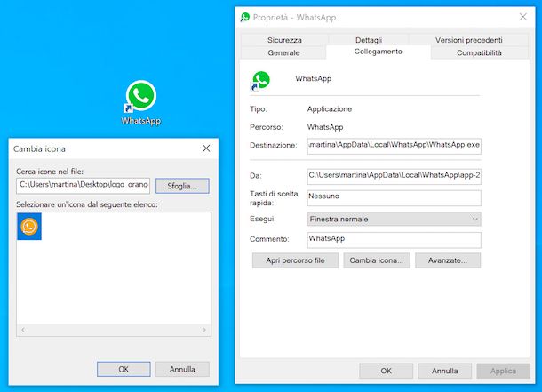Click the icon list right scroll arrow
542x392 pixels.
(204, 330)
